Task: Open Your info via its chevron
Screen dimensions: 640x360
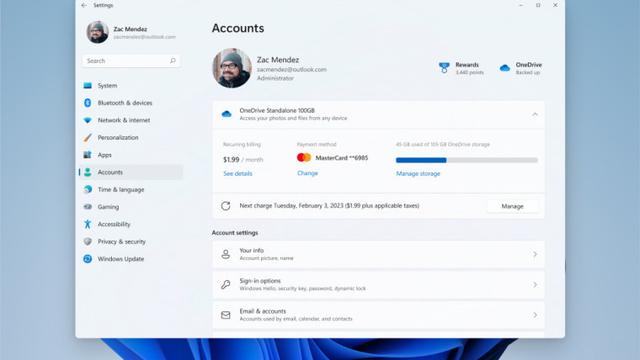Action: pyautogui.click(x=535, y=254)
